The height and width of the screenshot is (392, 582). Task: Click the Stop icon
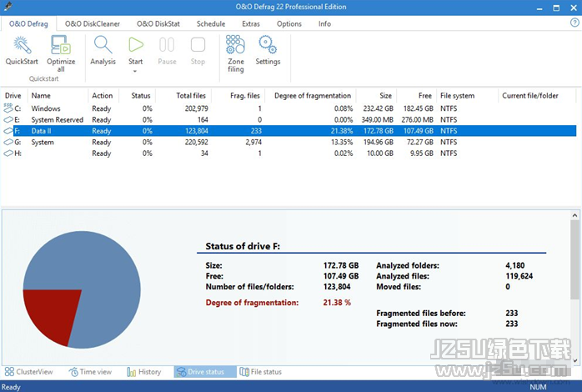198,44
